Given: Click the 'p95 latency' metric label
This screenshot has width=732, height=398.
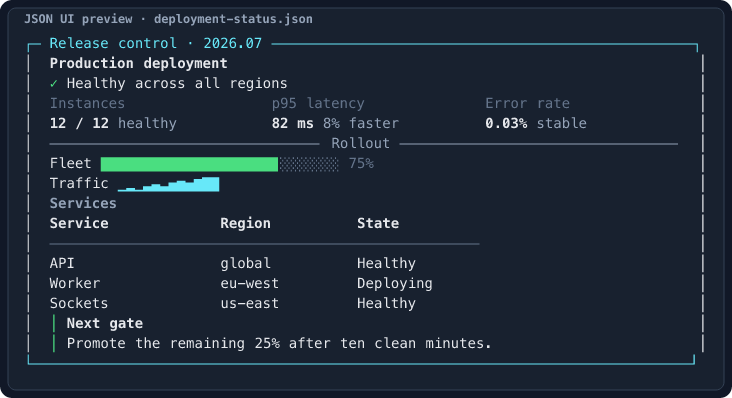Looking at the screenshot, I should (318, 103).
